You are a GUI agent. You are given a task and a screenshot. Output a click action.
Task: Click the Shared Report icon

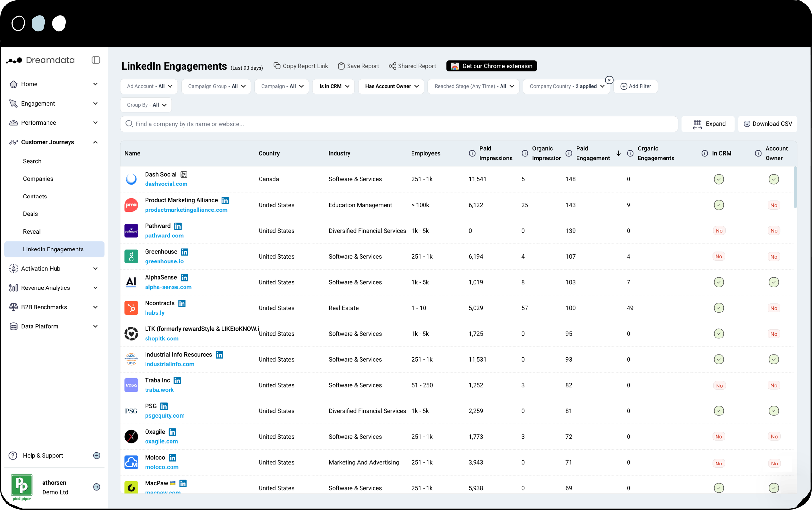click(392, 66)
